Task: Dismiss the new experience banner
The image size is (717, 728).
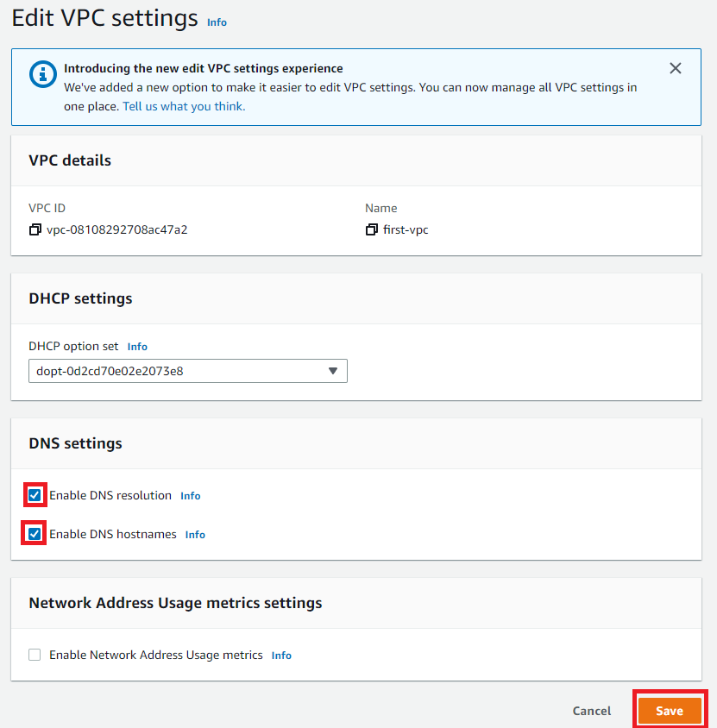Action: click(676, 68)
